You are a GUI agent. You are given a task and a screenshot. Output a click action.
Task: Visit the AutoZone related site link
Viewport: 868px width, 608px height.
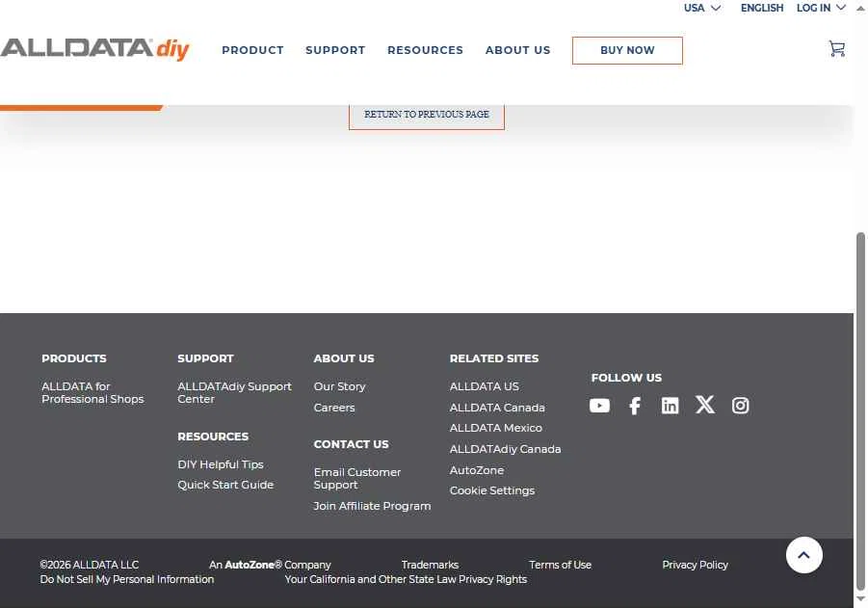477,469
